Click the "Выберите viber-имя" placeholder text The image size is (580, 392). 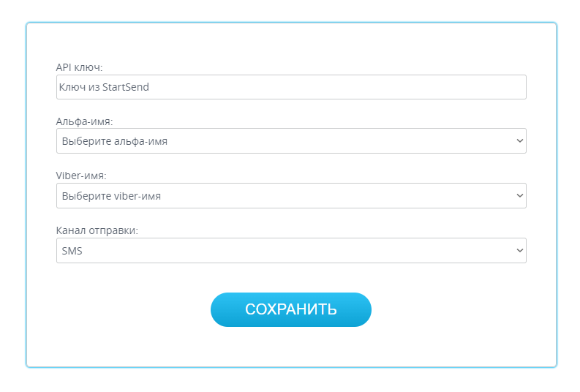pos(111,195)
